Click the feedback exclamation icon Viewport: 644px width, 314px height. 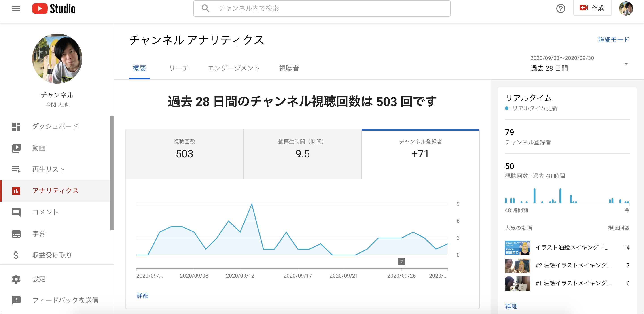[x=16, y=300]
